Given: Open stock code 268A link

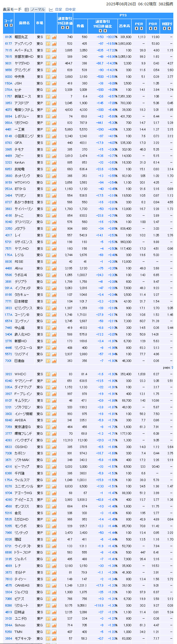Looking at the screenshot, I should click(8, 123).
